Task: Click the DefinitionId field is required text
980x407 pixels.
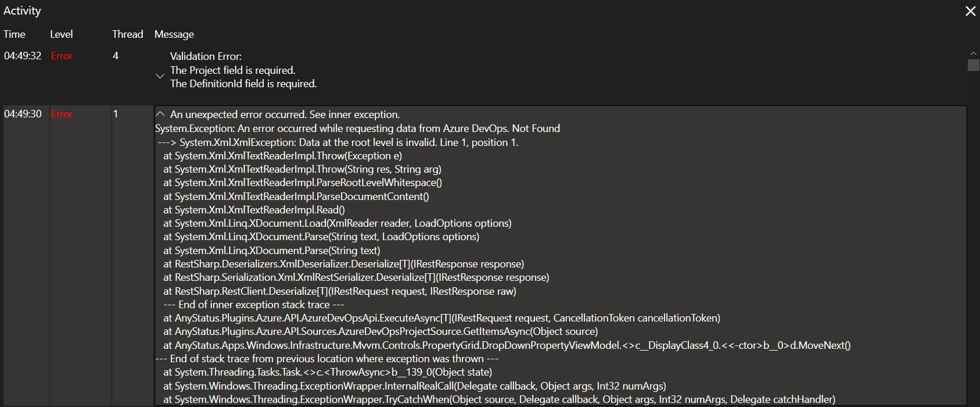Action: (243, 83)
